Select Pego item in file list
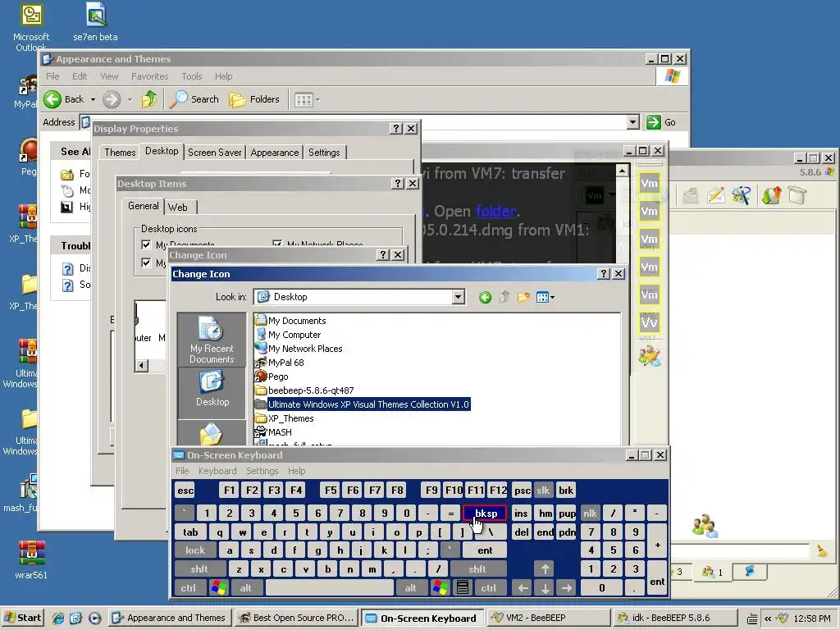The width and height of the screenshot is (840, 630). click(272, 376)
